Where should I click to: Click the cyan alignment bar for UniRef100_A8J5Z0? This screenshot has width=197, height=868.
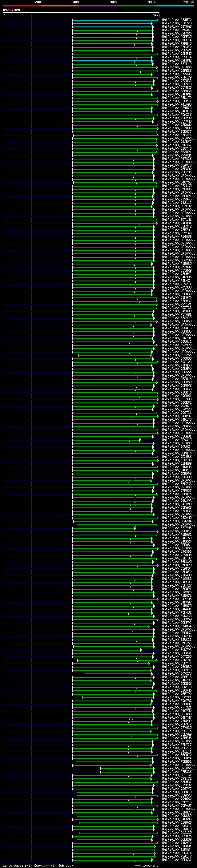pos(115,20)
